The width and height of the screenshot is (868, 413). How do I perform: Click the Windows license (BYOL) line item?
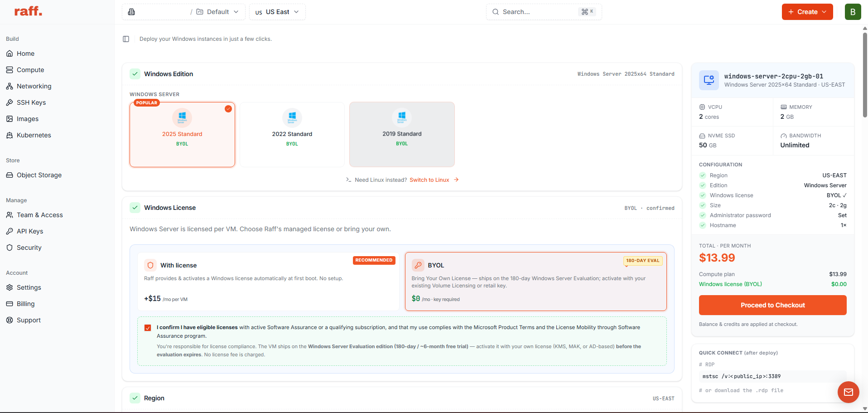point(772,284)
